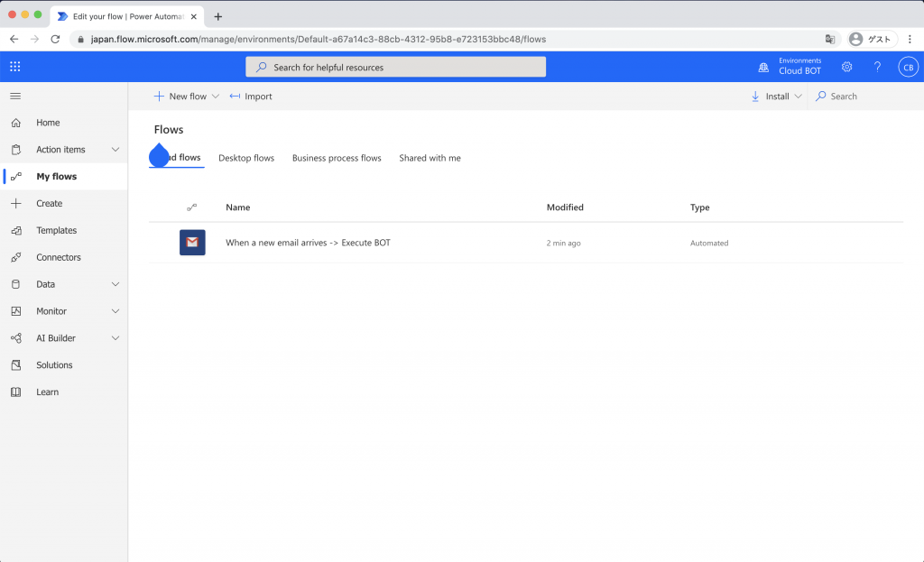
Task: Sort by the Modified column header
Action: tap(565, 207)
